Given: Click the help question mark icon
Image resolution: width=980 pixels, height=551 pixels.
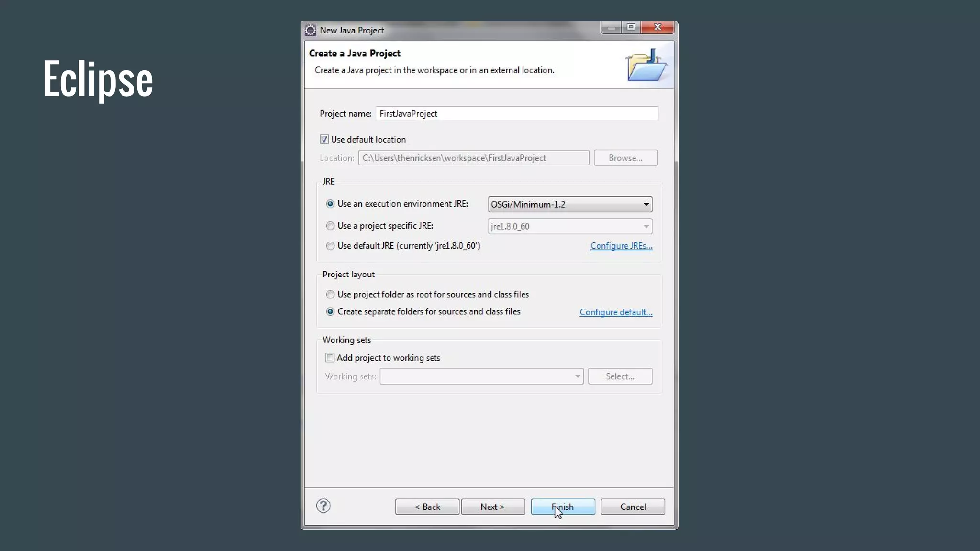Looking at the screenshot, I should click(x=323, y=506).
